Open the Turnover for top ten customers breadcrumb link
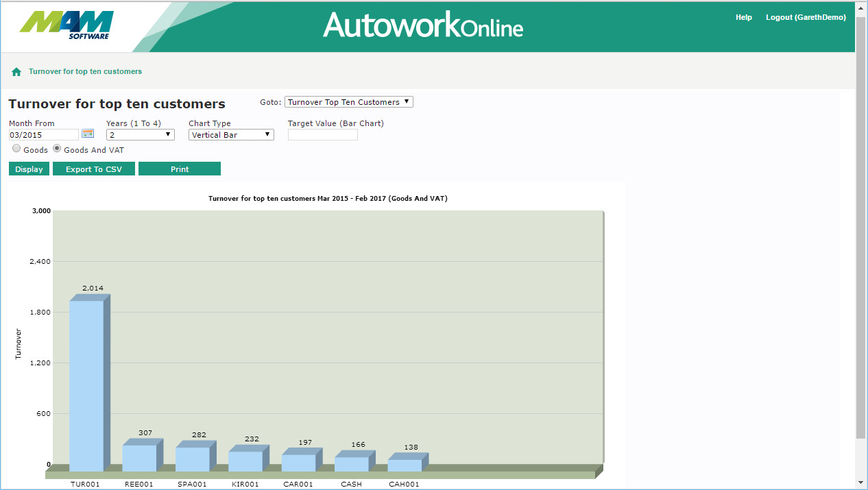 pos(85,71)
